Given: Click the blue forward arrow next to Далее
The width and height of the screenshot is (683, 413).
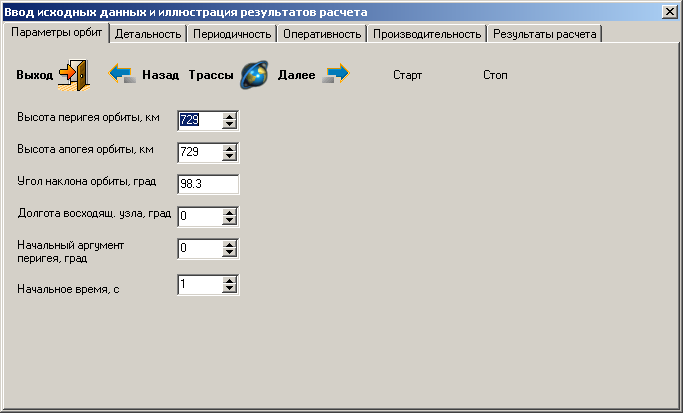Looking at the screenshot, I should (336, 74).
